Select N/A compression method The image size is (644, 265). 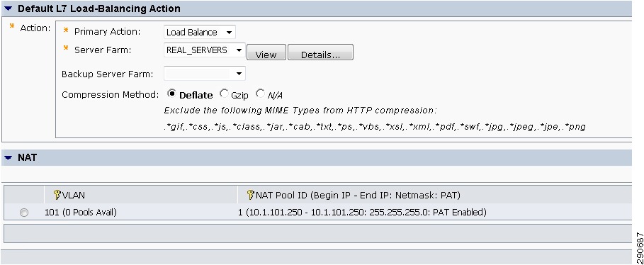pyautogui.click(x=260, y=94)
